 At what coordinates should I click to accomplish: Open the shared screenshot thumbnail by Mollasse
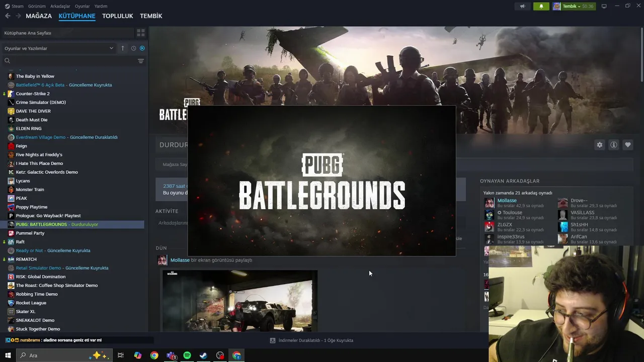pos(239,301)
